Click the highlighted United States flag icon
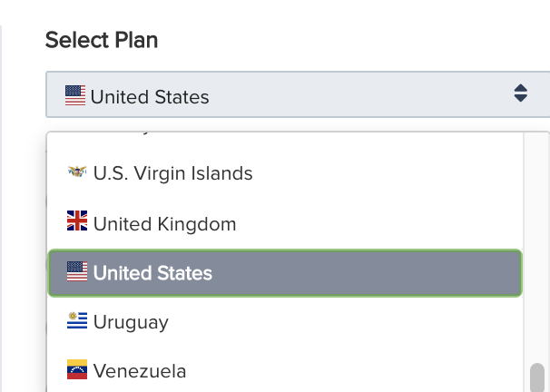Screen dimensions: 550x392 click(x=77, y=272)
